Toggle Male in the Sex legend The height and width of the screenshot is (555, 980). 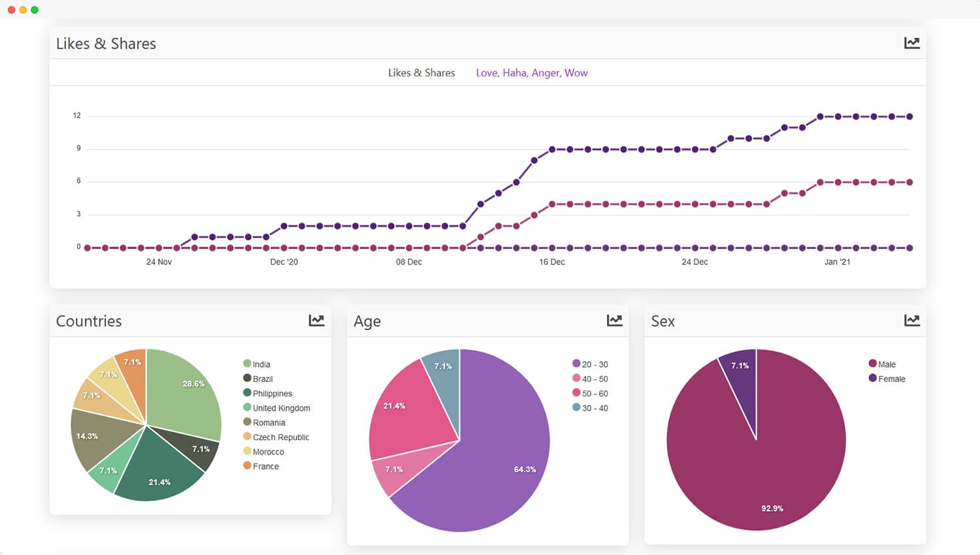[882, 364]
